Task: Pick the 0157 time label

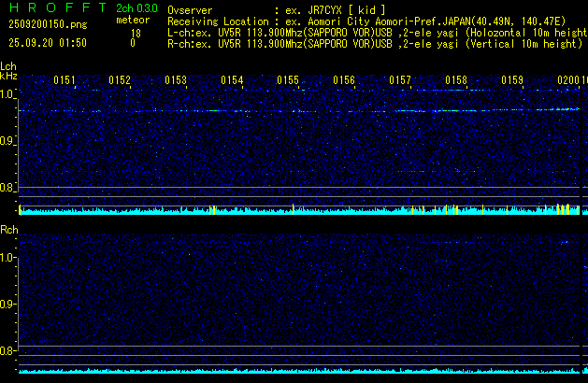Action: [400, 80]
